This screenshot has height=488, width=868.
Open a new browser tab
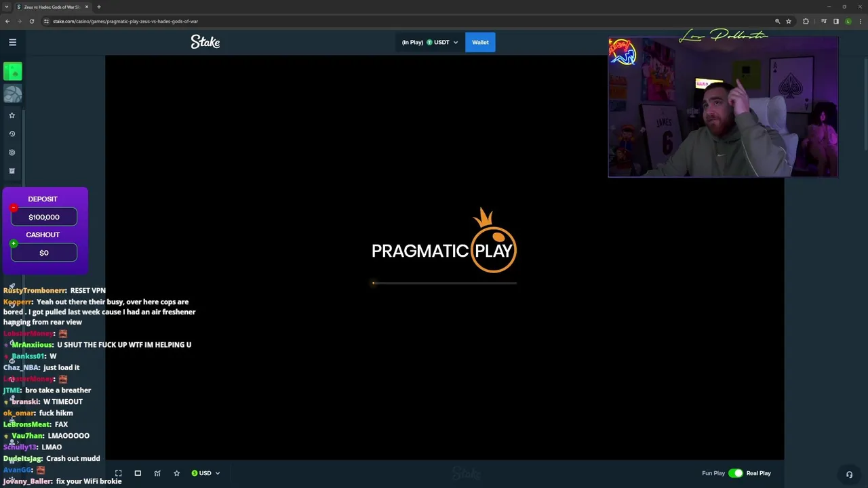[x=99, y=7]
